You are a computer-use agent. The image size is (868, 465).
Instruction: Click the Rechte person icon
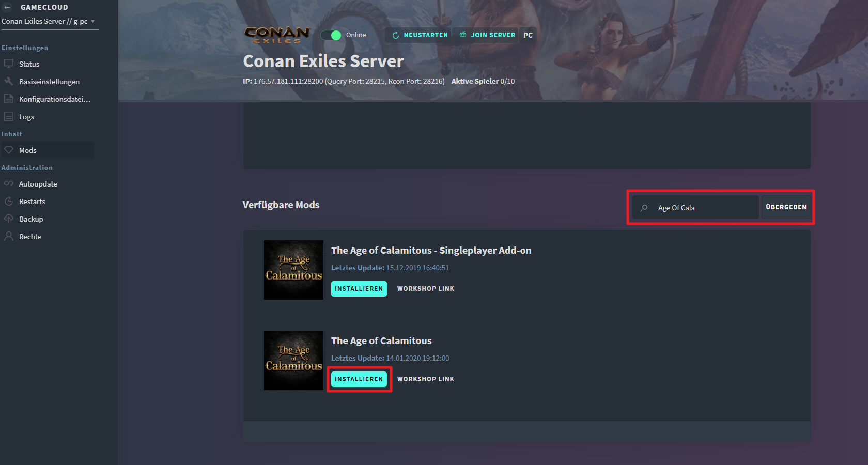(8, 236)
